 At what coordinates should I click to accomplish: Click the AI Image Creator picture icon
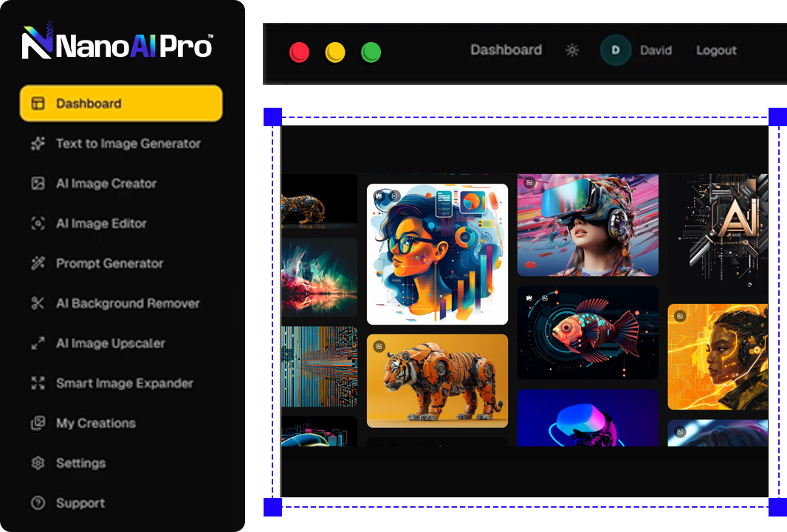coord(38,184)
